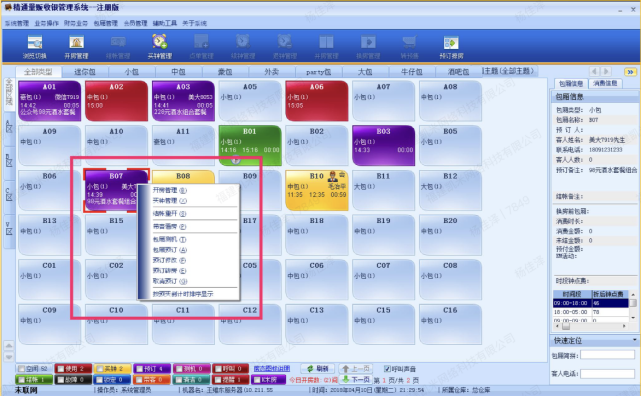Screen dimensions: 641x396
Task: Go to previous page with 上一页
Action: 355,369
